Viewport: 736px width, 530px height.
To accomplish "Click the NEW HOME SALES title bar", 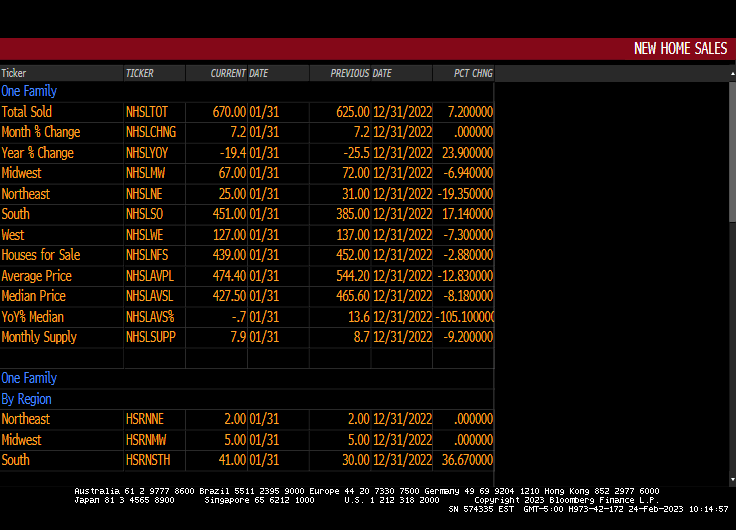I will (x=680, y=48).
